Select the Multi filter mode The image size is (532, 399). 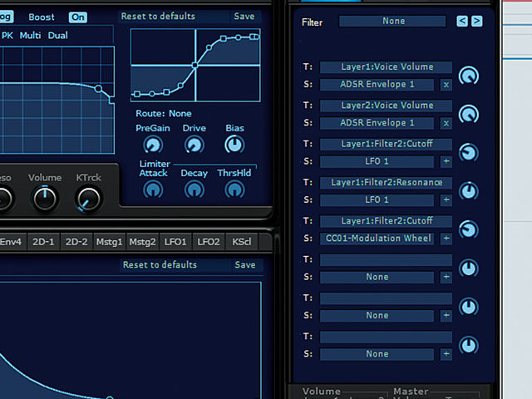point(30,35)
